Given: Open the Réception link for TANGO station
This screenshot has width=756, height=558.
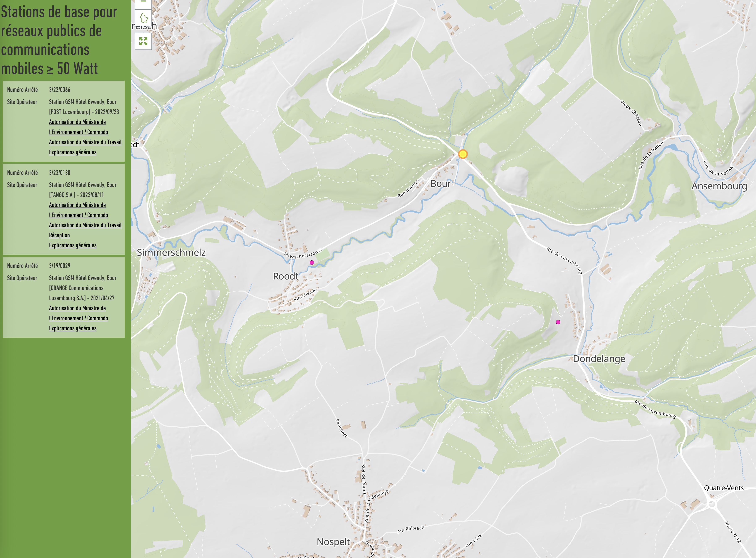Looking at the screenshot, I should (x=60, y=235).
